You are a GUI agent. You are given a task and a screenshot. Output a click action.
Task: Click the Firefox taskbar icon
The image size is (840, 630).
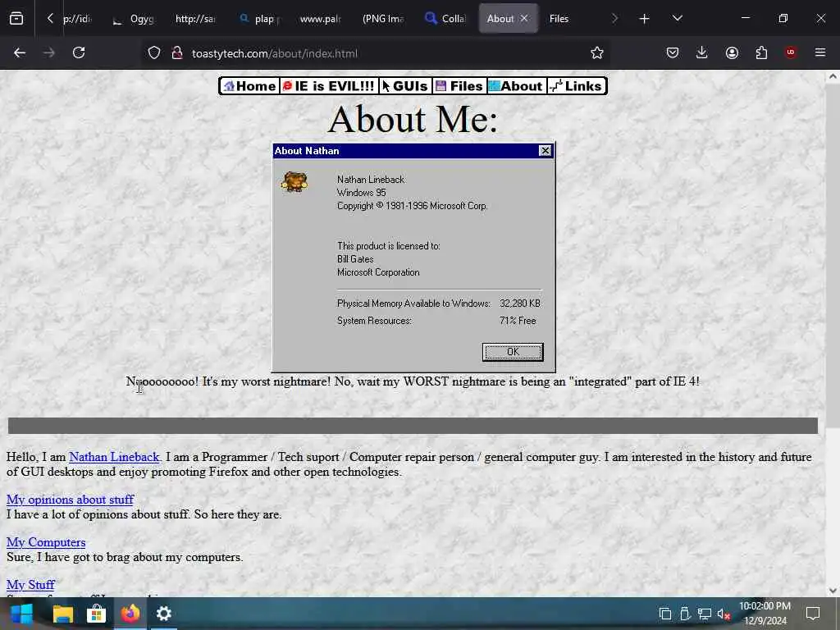point(130,614)
